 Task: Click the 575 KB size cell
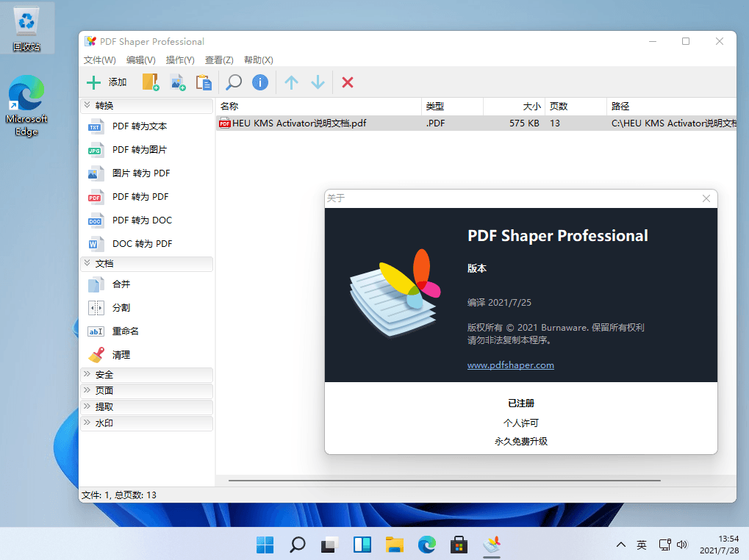(524, 123)
